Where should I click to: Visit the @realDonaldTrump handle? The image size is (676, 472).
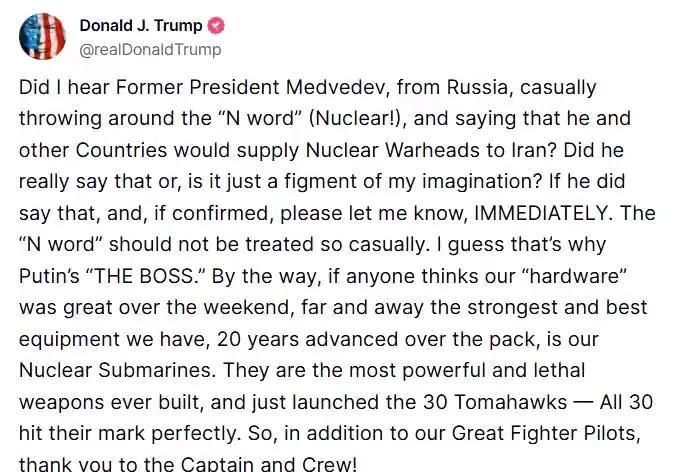(150, 50)
